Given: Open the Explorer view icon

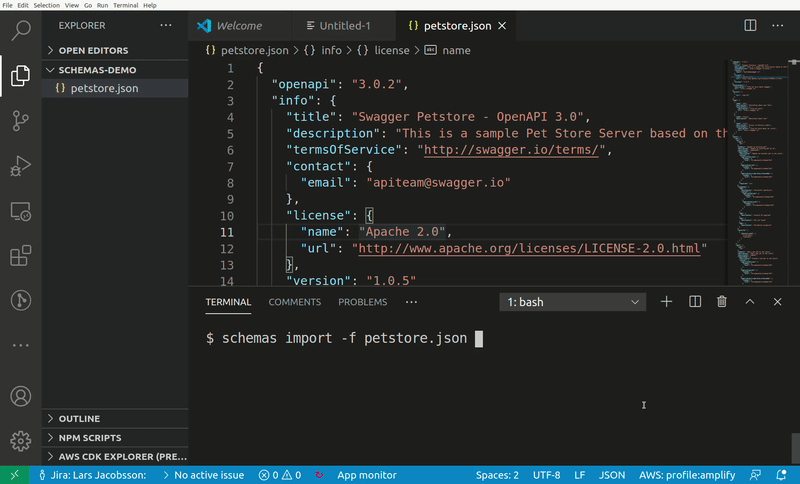Looking at the screenshot, I should pos(20,75).
